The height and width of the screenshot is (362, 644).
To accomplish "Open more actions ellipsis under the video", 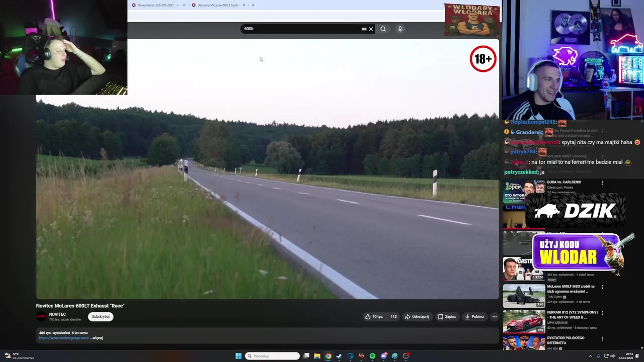I will pyautogui.click(x=494, y=317).
